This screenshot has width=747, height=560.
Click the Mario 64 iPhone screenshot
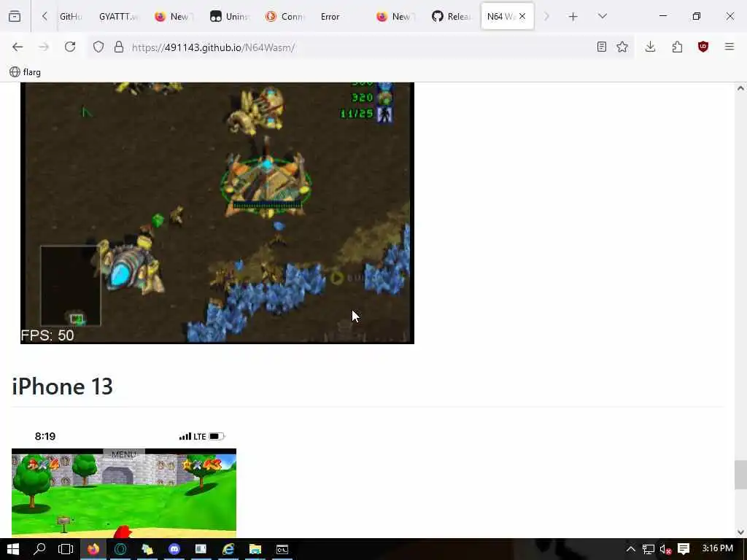124,493
